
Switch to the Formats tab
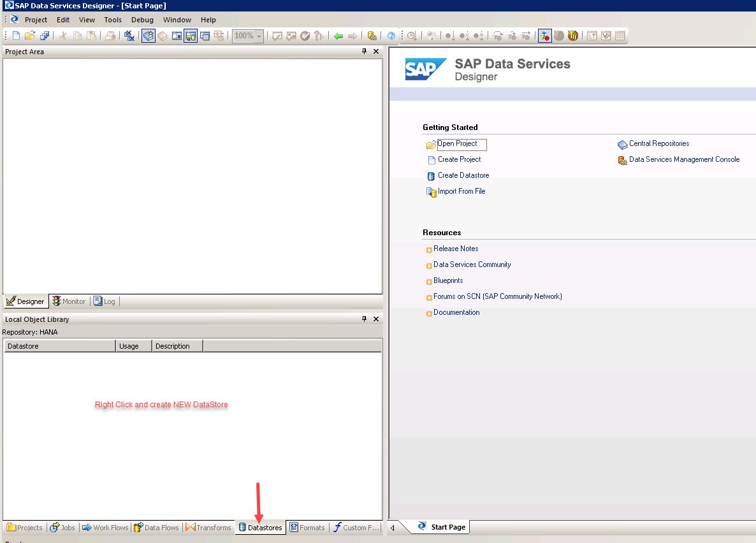(307, 528)
